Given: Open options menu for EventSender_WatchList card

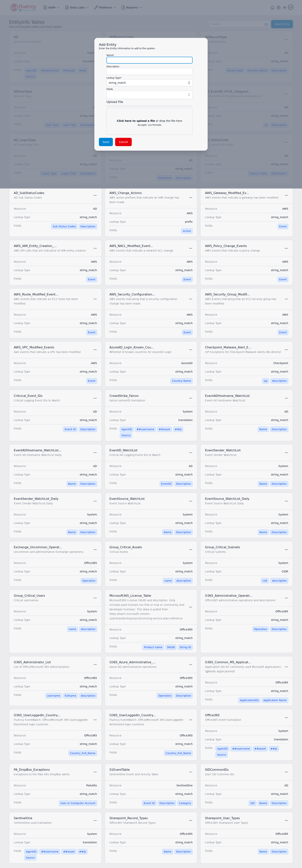Looking at the screenshot, I should 286,452.
